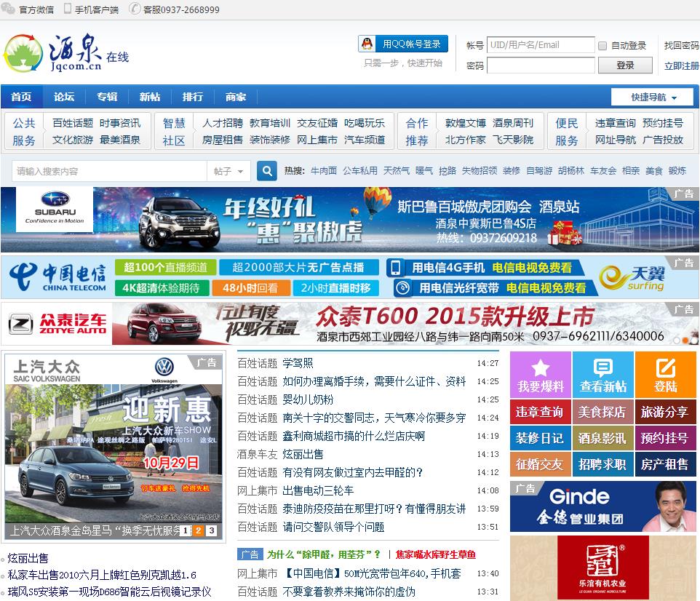The image size is (700, 601).
Task: Open the 帖子 search type dropdown
Action: (228, 171)
